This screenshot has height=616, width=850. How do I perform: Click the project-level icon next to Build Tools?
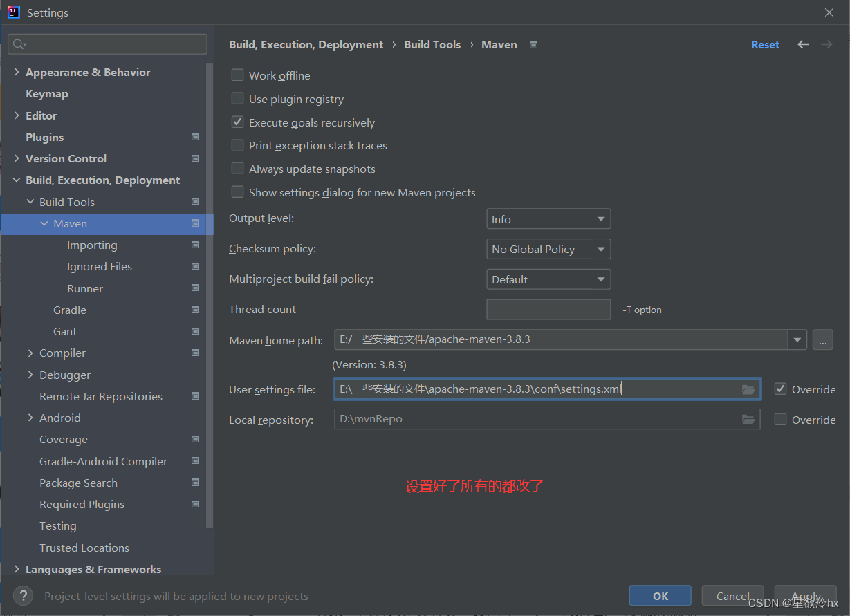195,202
